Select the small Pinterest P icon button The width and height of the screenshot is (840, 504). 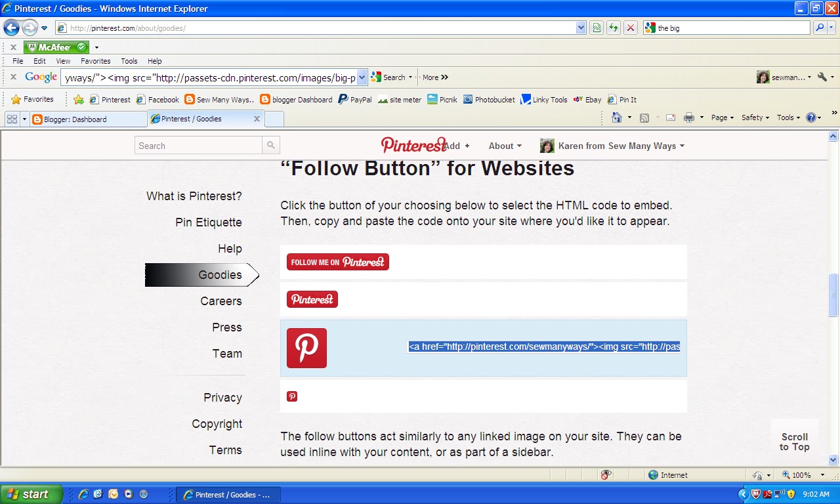(x=292, y=396)
